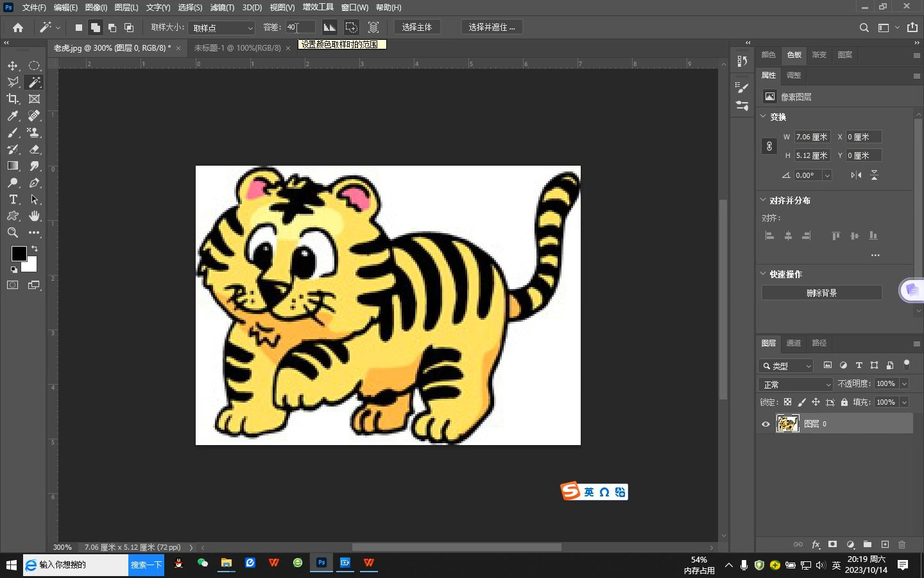Viewport: 924px width, 578px height.
Task: Delete layer via trash icon
Action: 902,544
